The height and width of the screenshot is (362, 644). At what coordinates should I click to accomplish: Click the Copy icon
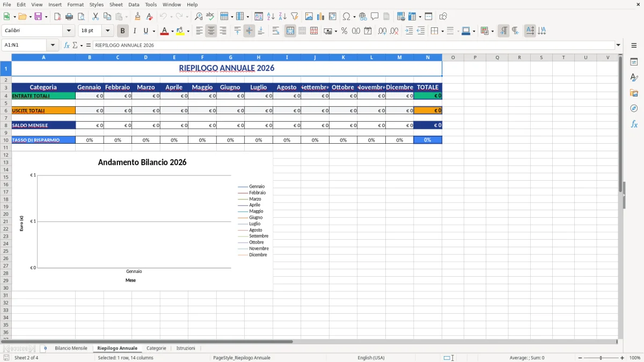[107, 17]
